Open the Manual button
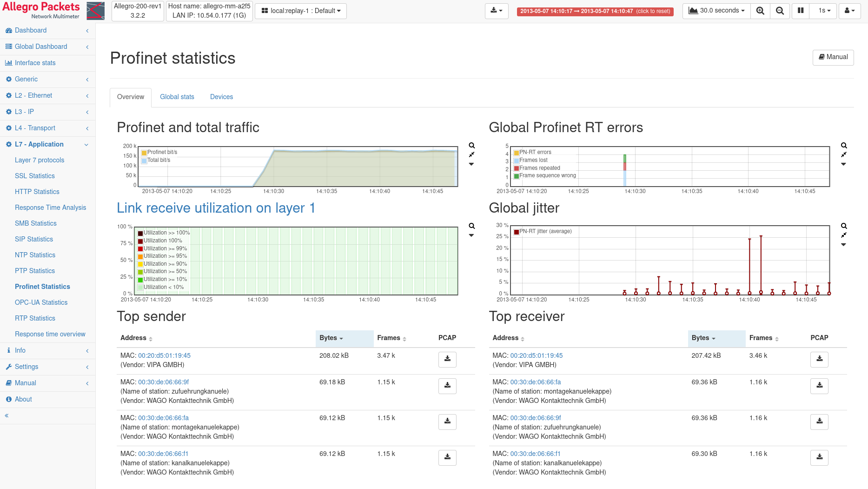This screenshot has height=489, width=868. (833, 57)
